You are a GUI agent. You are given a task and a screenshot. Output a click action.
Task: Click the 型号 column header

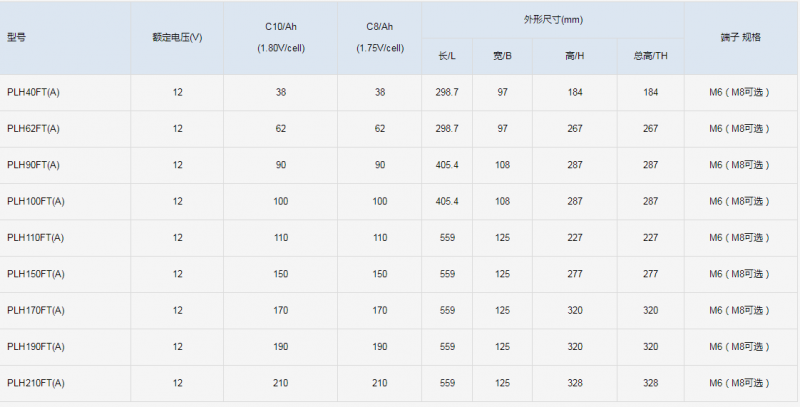16,37
